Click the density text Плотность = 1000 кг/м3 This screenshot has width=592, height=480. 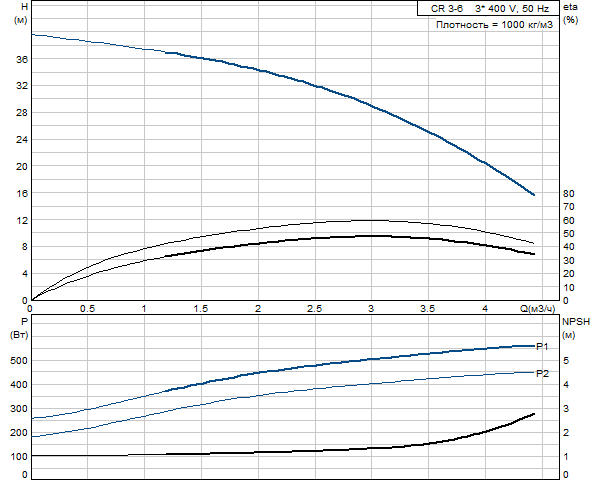point(494,25)
